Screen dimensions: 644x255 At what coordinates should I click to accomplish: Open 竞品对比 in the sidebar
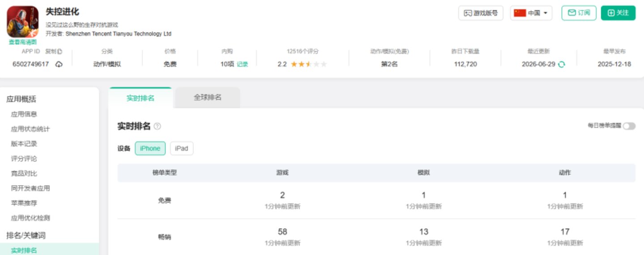(24, 173)
